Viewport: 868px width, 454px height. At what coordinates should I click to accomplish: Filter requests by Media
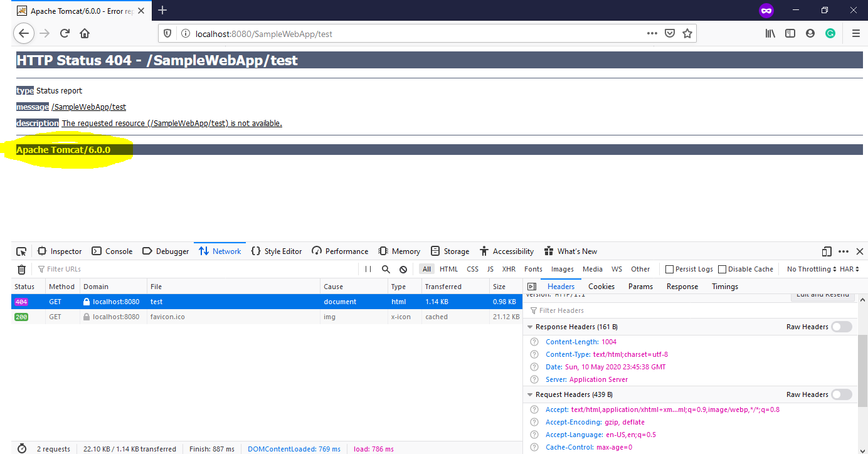(x=593, y=269)
